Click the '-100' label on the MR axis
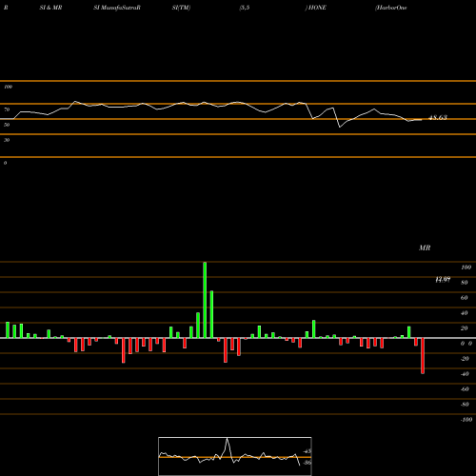 pos(466,420)
